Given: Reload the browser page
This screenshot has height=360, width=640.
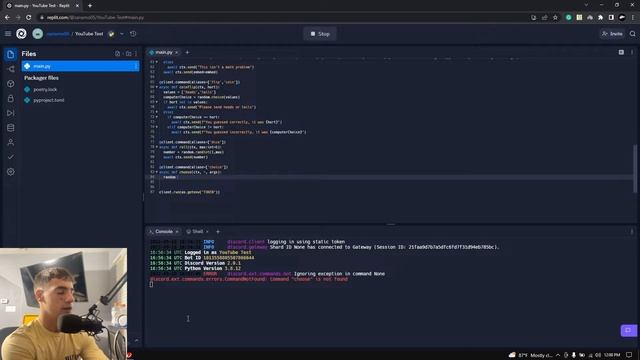Looking at the screenshot, I should (29, 18).
